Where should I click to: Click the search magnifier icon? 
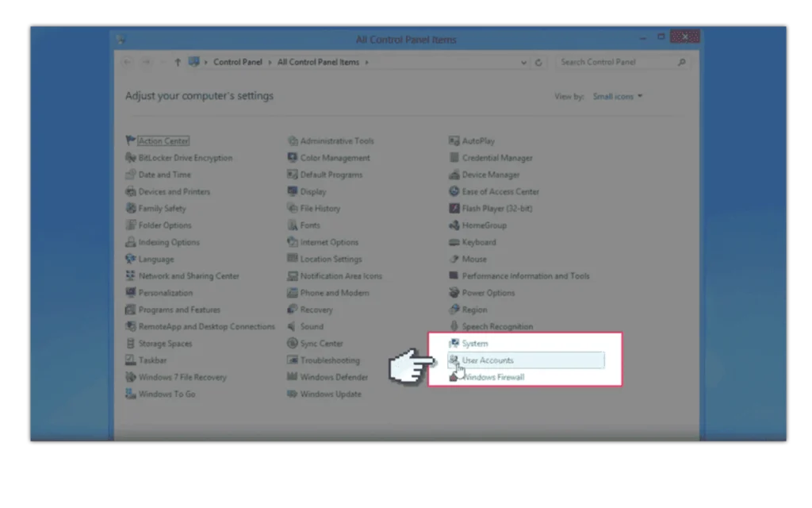point(681,62)
